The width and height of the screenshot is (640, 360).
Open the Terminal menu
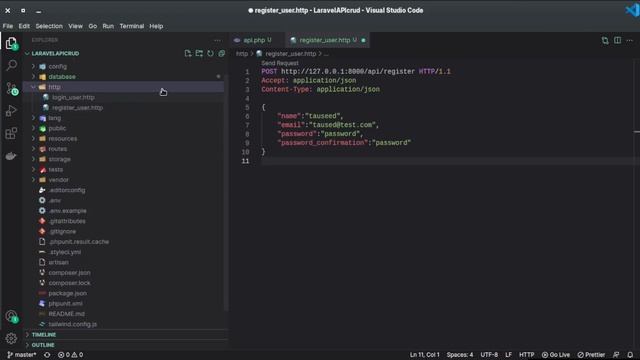131,26
